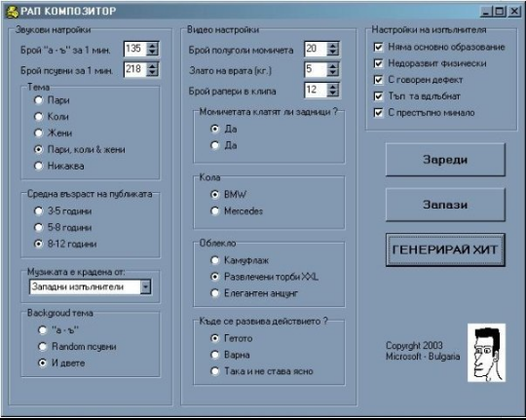Click the input field showing 218

tap(135, 69)
